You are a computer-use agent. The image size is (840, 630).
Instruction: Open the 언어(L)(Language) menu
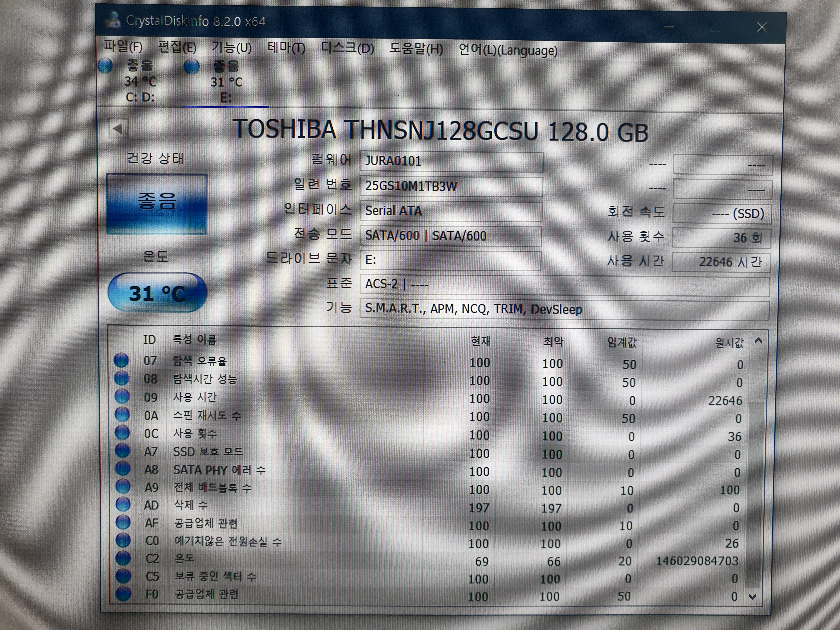tap(508, 50)
